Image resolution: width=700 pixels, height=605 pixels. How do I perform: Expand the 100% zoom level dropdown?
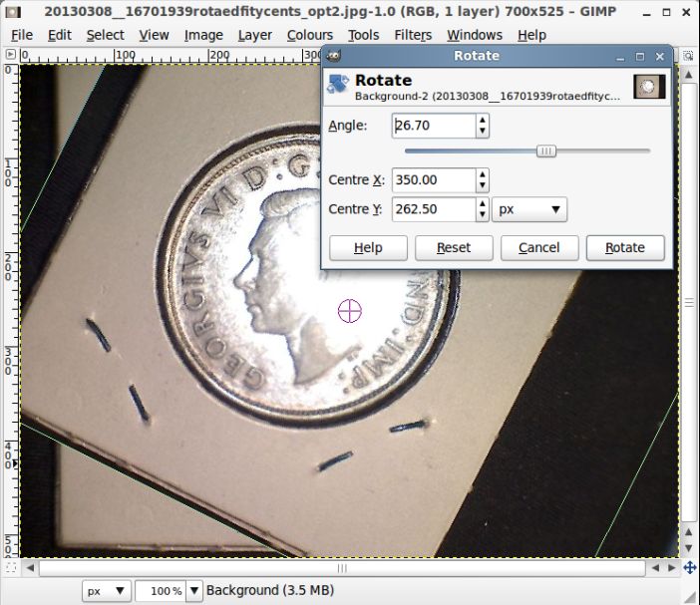pyautogui.click(x=194, y=591)
